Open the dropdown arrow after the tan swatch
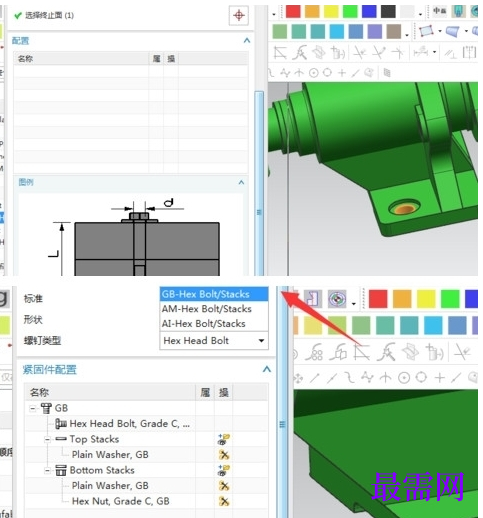Viewport: 483px width, 518px height. click(407, 34)
